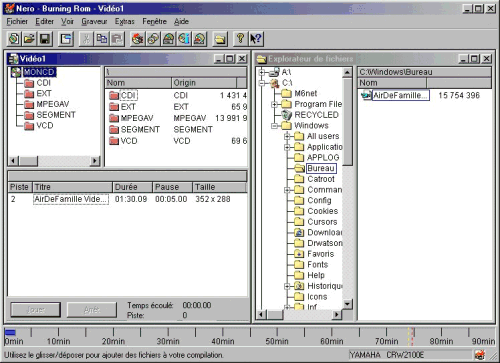Click the Paste toolbar icon
Viewport: 500px width, 363px height.
click(117, 39)
